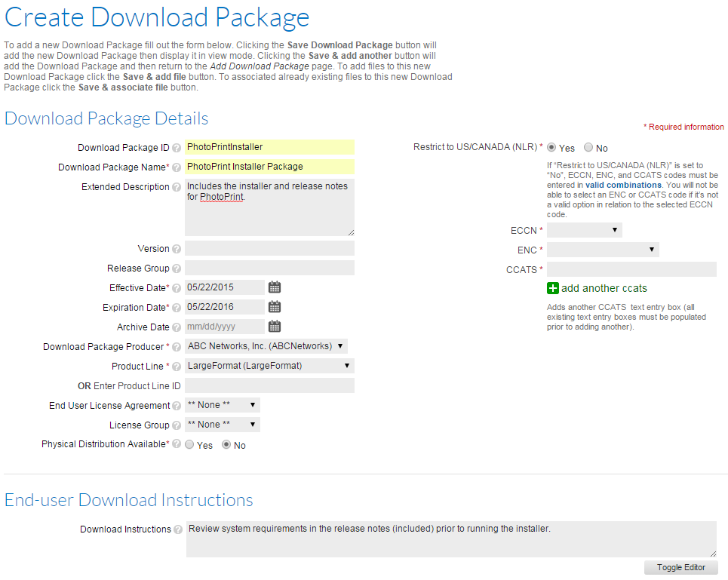Open help icon beside Download Instructions

(x=178, y=529)
